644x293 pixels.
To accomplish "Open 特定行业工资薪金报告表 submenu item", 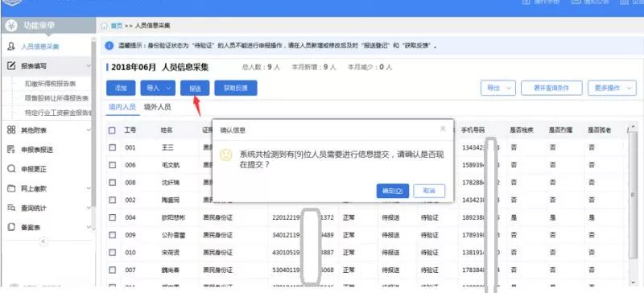I will point(58,112).
